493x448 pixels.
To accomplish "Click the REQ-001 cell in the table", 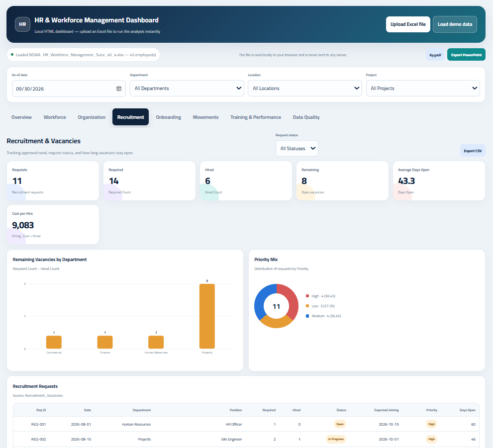I will pos(38,424).
